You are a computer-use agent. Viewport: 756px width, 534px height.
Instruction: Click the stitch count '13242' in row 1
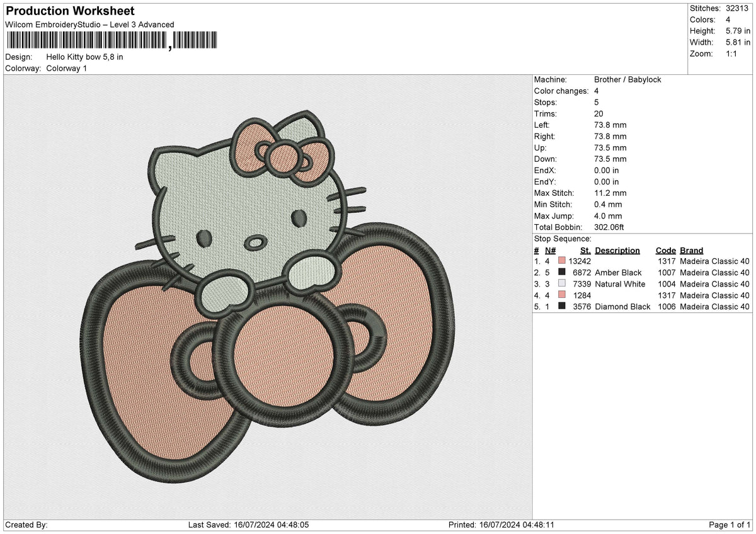[x=580, y=261]
